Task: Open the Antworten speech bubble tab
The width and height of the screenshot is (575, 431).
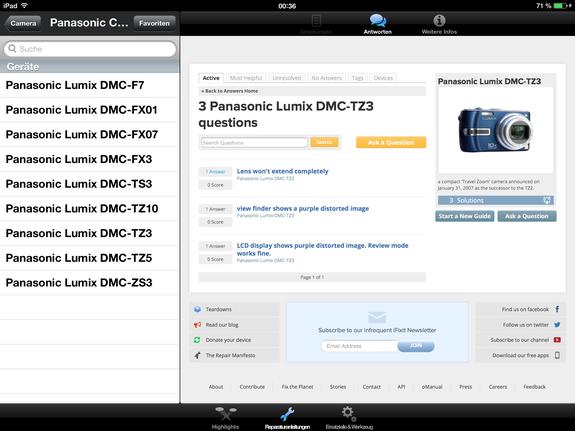Action: 377,24
